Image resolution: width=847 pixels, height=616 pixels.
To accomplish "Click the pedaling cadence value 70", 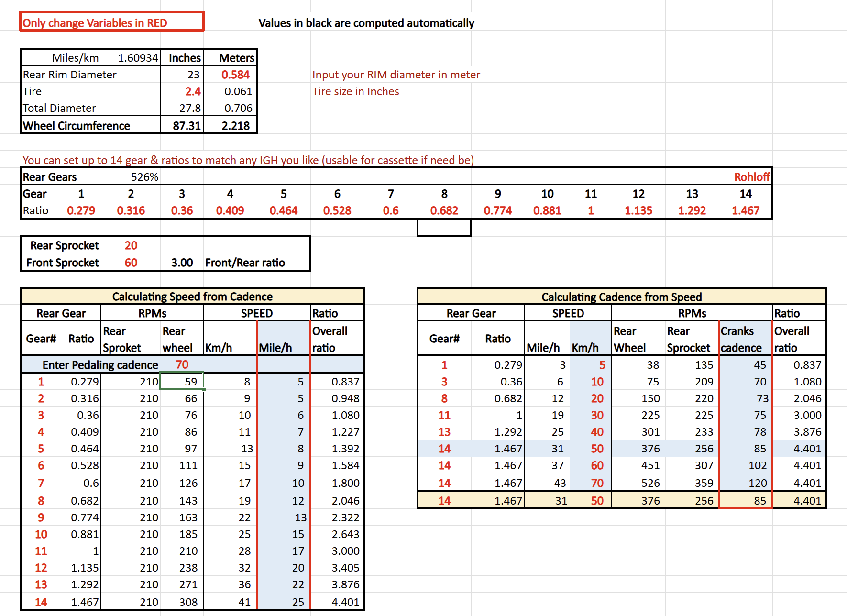I will [x=182, y=364].
